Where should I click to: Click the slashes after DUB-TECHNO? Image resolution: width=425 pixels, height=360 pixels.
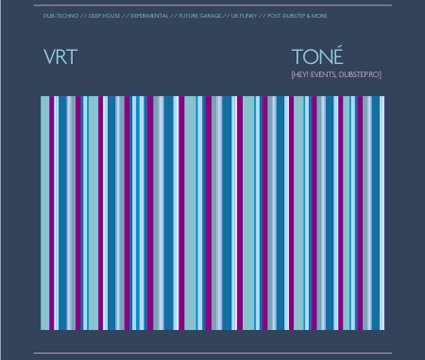(84, 16)
